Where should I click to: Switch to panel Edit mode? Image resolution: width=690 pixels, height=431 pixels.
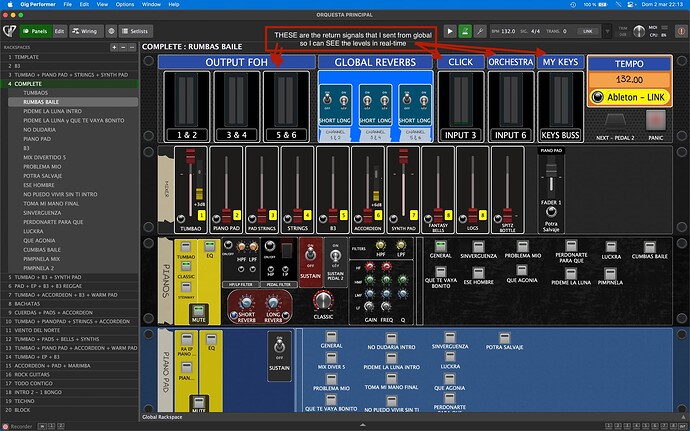(59, 31)
